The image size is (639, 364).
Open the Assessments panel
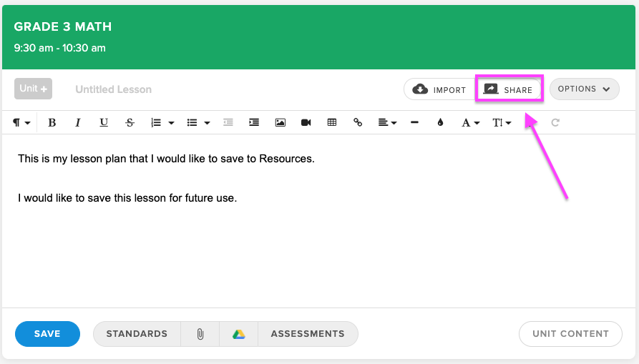point(308,334)
